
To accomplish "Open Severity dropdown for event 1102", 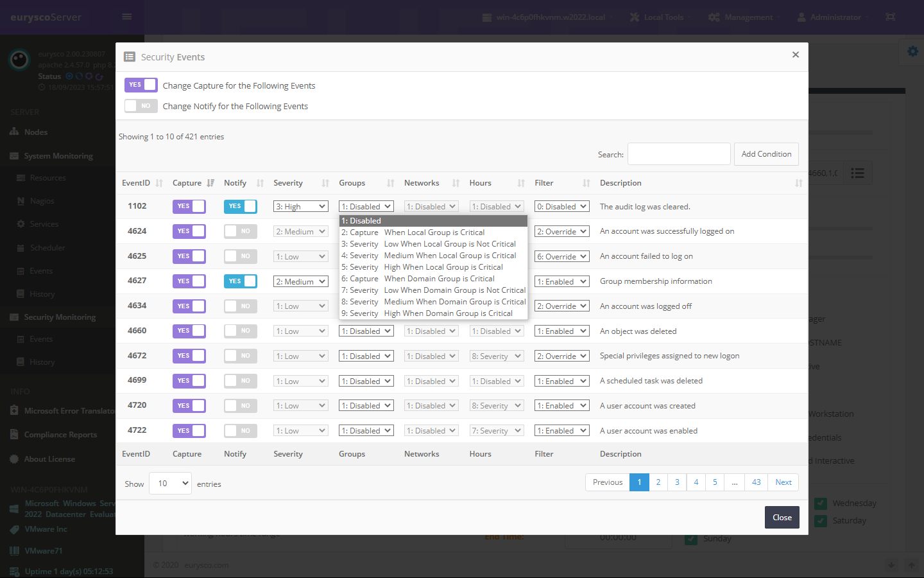I will (x=301, y=206).
